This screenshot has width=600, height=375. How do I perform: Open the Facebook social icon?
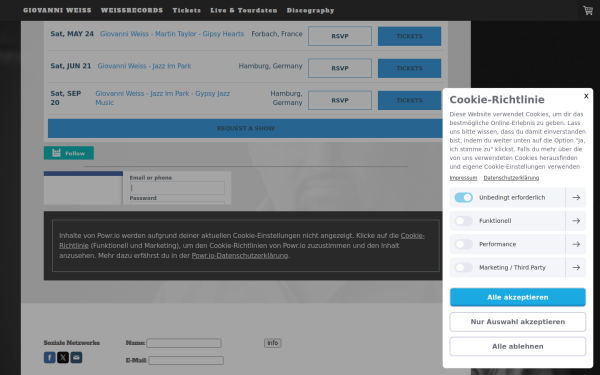coord(49,357)
